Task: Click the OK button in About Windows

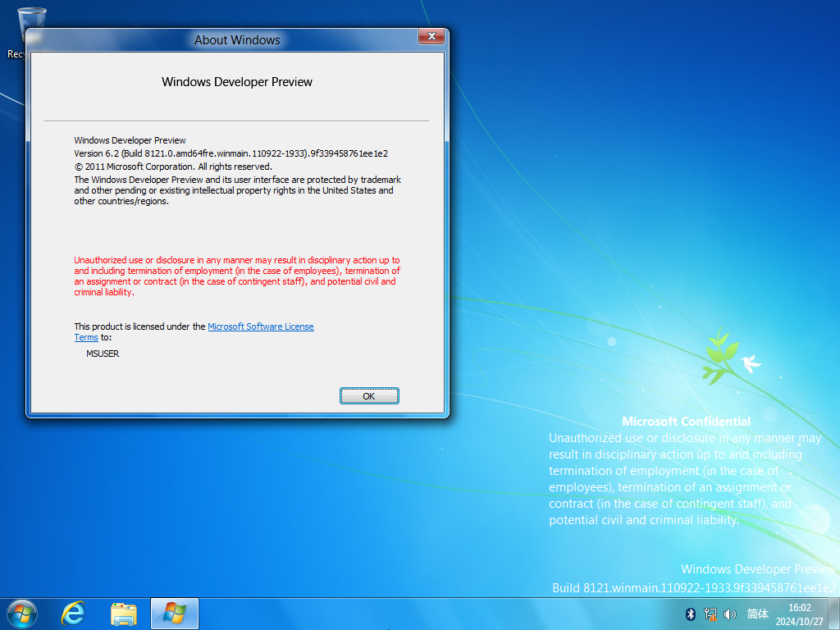Action: click(369, 396)
